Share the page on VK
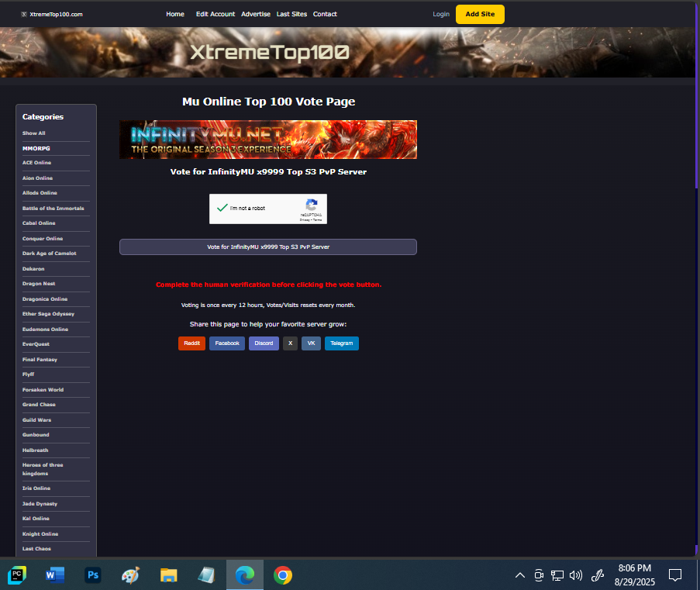700x590 pixels. (311, 343)
